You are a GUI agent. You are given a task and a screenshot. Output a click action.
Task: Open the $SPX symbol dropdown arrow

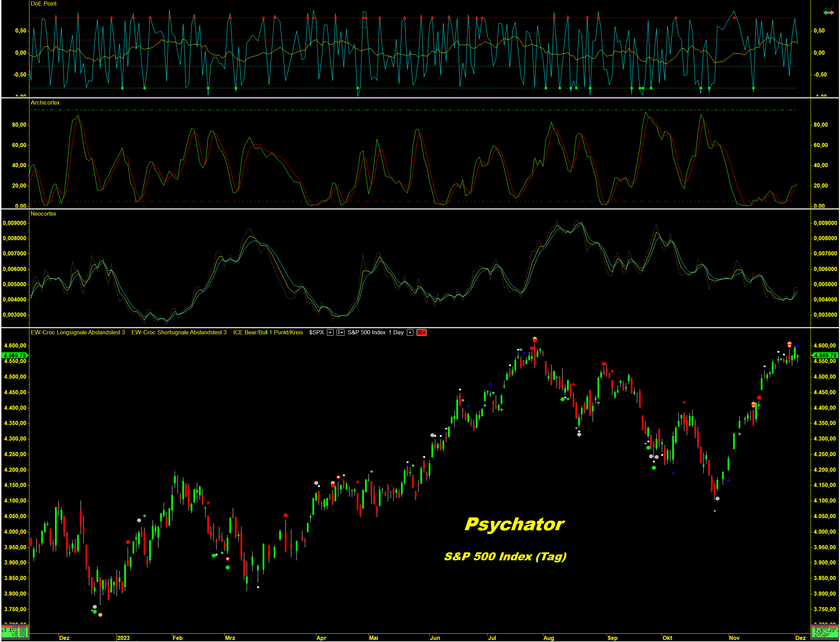point(330,333)
